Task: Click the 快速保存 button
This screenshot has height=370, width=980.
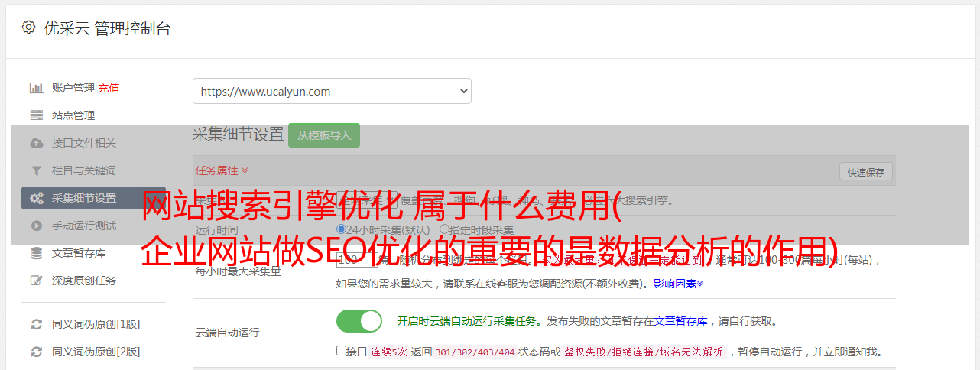Action: 865,172
